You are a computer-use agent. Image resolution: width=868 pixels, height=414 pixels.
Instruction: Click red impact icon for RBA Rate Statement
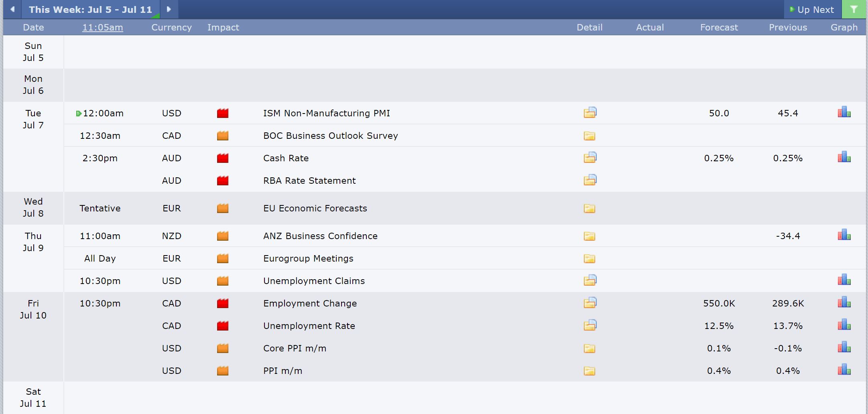pyautogui.click(x=223, y=181)
